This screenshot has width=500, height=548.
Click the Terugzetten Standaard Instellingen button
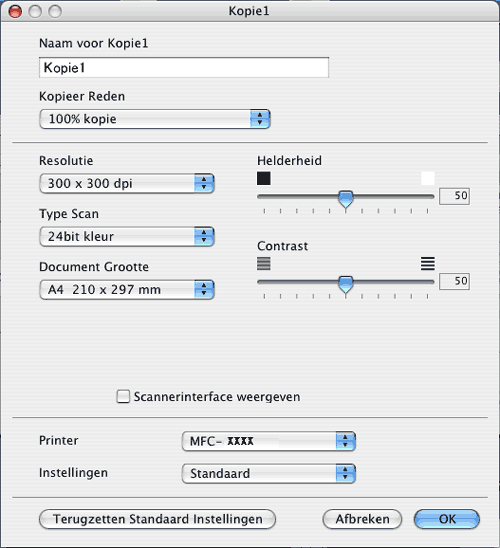pos(157,519)
